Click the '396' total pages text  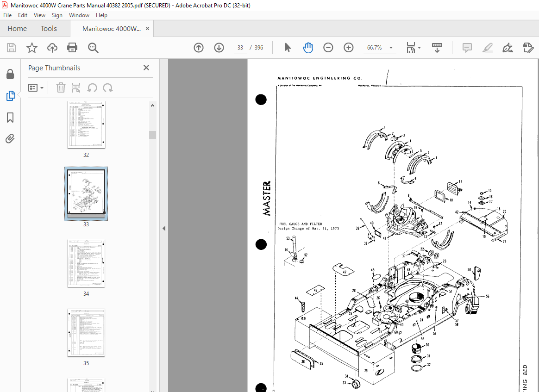coord(259,48)
